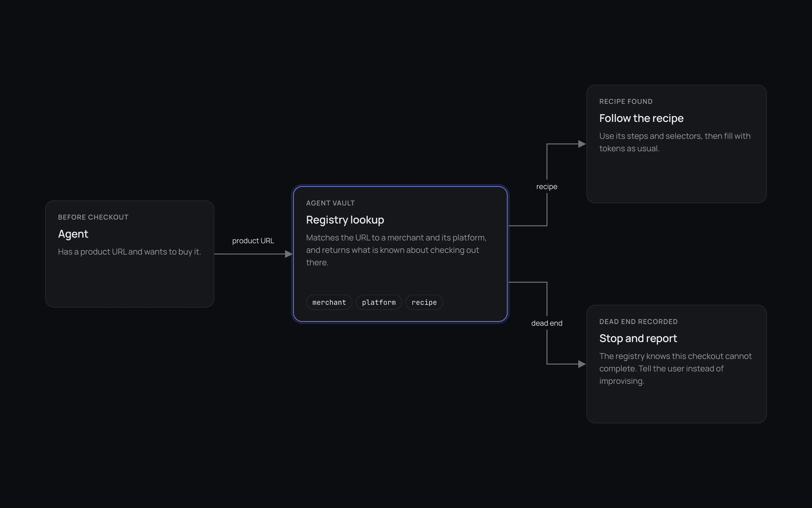Screen dimensions: 812x508
Task: Click the 'DEAD END RECORDED' label
Action: click(x=638, y=321)
